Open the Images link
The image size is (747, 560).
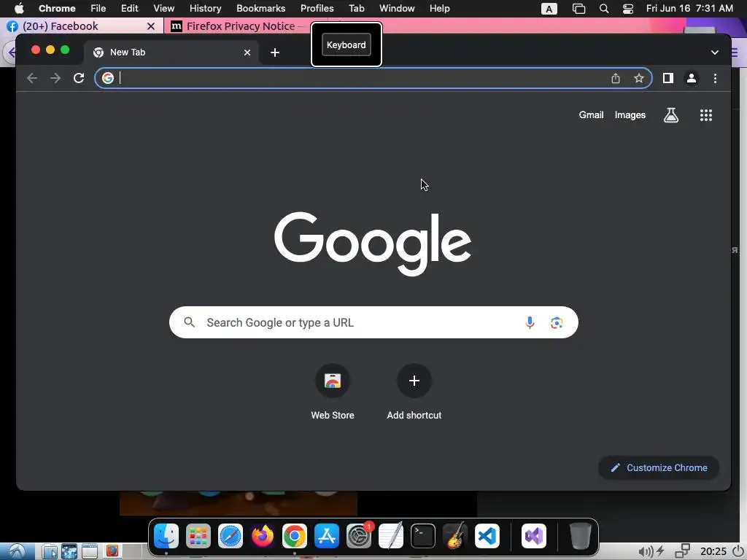tap(630, 114)
